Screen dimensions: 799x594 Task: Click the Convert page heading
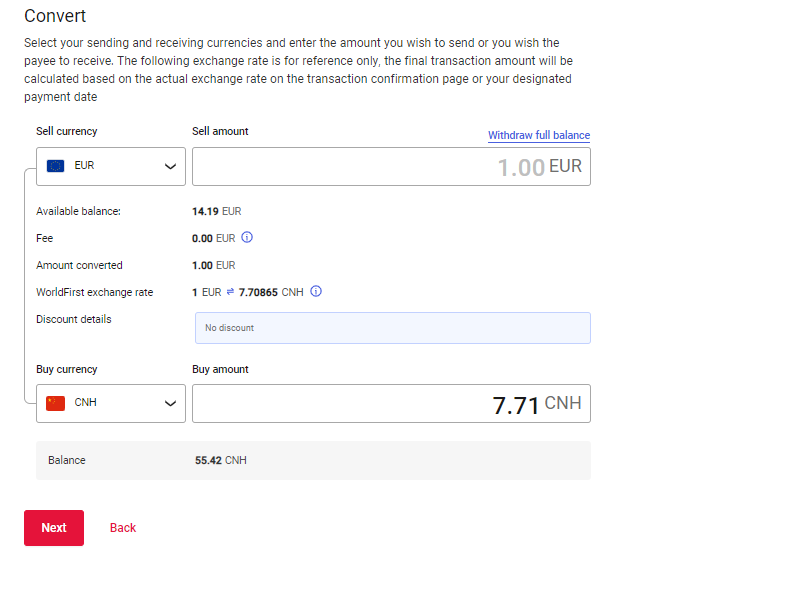[55, 16]
